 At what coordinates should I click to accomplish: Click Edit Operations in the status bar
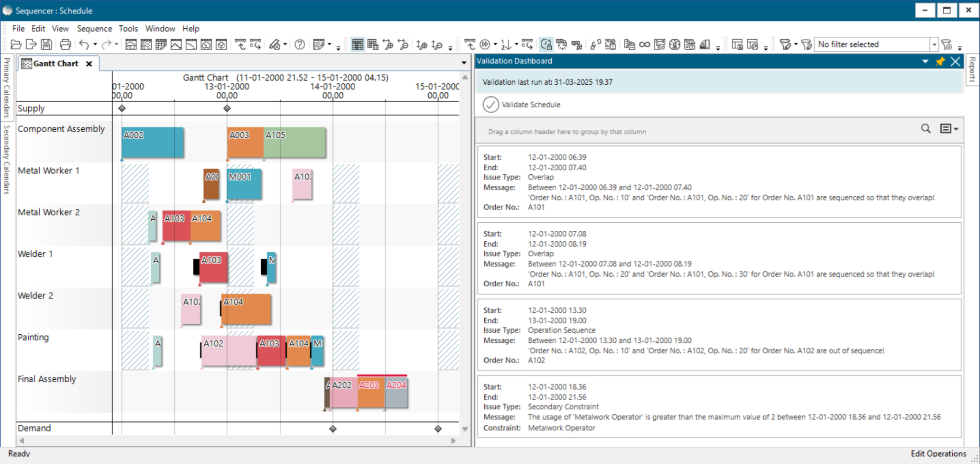[x=938, y=453]
